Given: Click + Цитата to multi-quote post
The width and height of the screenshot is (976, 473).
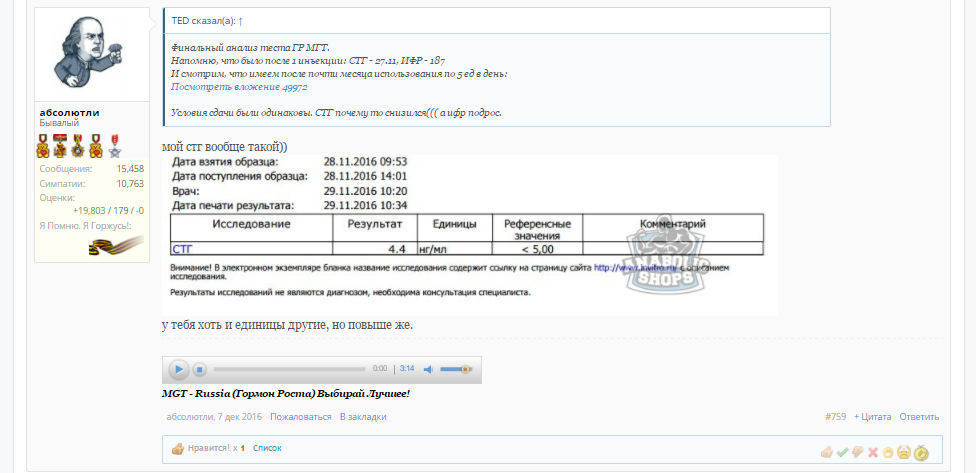Looking at the screenshot, I should coord(872,416).
